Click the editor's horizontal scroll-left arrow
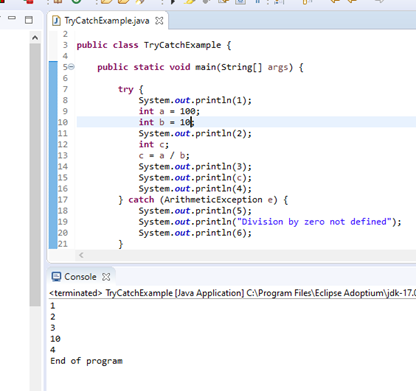 (x=81, y=256)
